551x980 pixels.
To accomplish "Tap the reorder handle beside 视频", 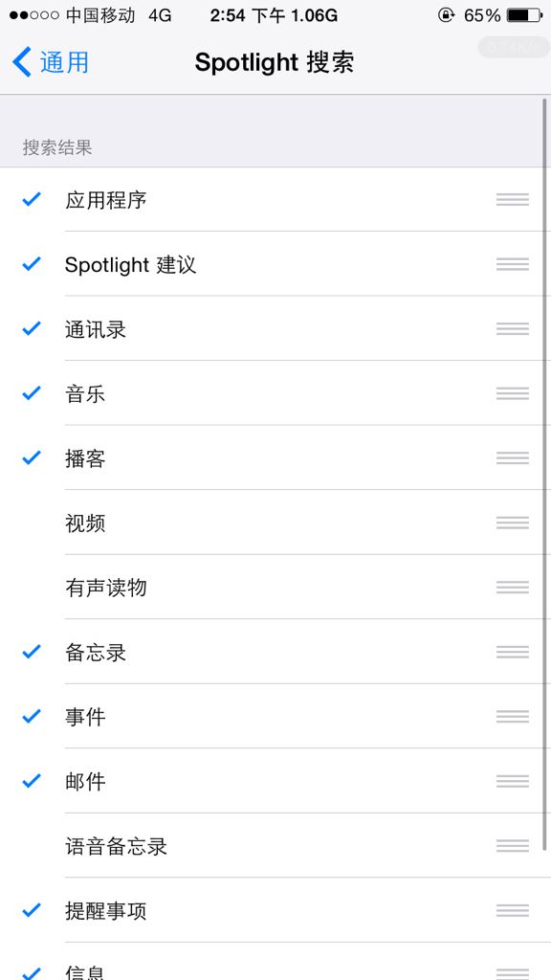I will coord(513,523).
